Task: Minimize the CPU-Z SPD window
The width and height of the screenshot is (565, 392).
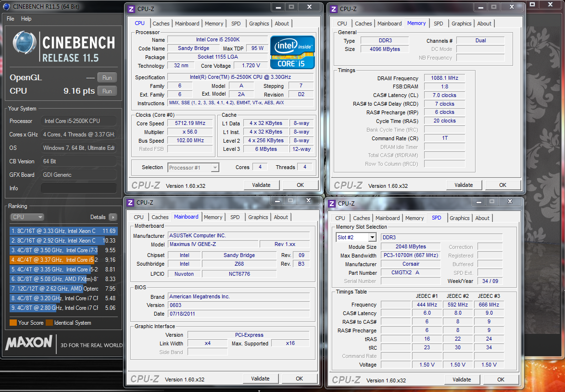Action: [x=478, y=202]
